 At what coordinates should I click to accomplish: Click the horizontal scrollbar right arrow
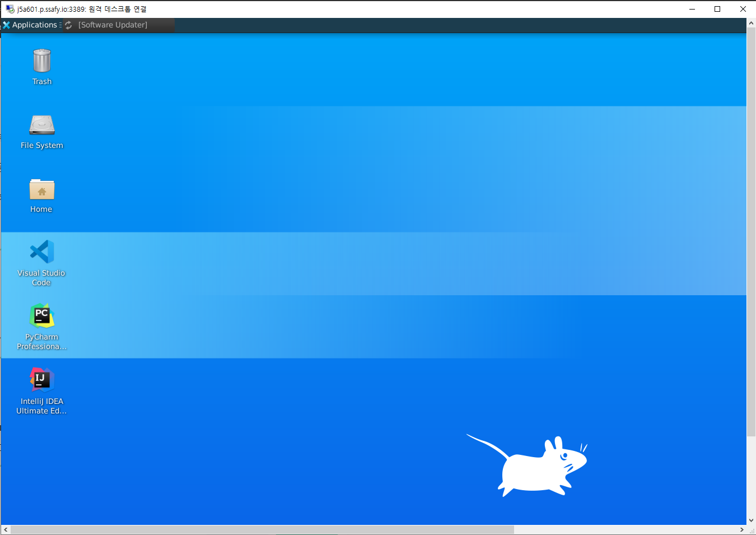coord(742,530)
